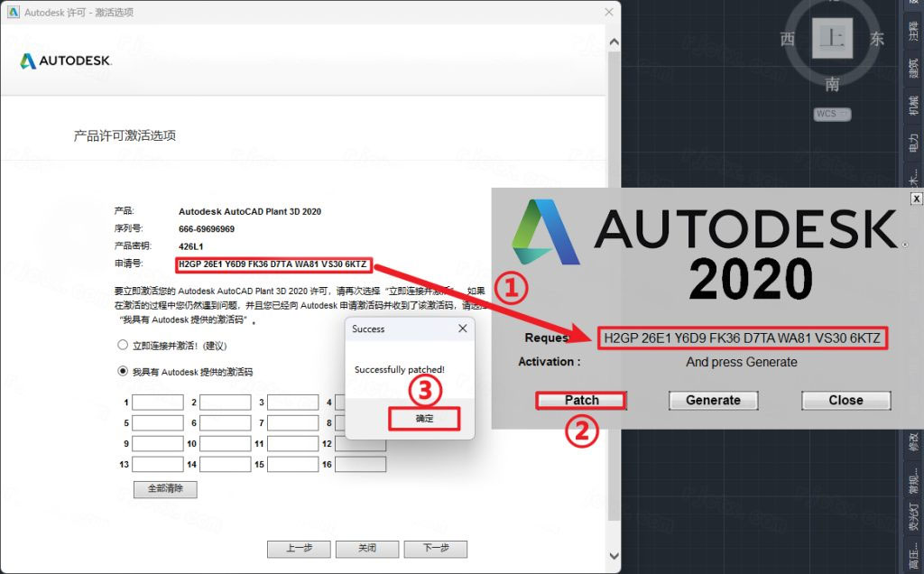Switch to the 常规... tool palette tab
Viewport: 924px width, 574px height.
pyautogui.click(x=913, y=480)
